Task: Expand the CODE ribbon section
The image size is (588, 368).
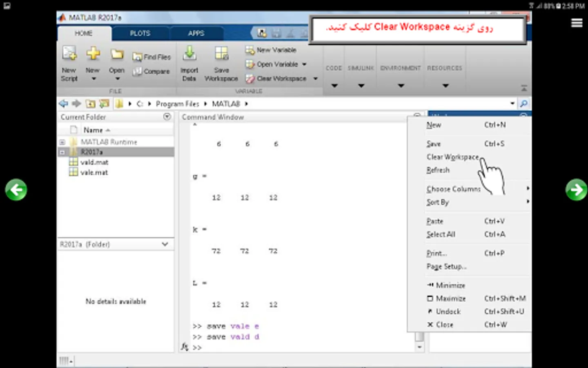Action: [334, 85]
